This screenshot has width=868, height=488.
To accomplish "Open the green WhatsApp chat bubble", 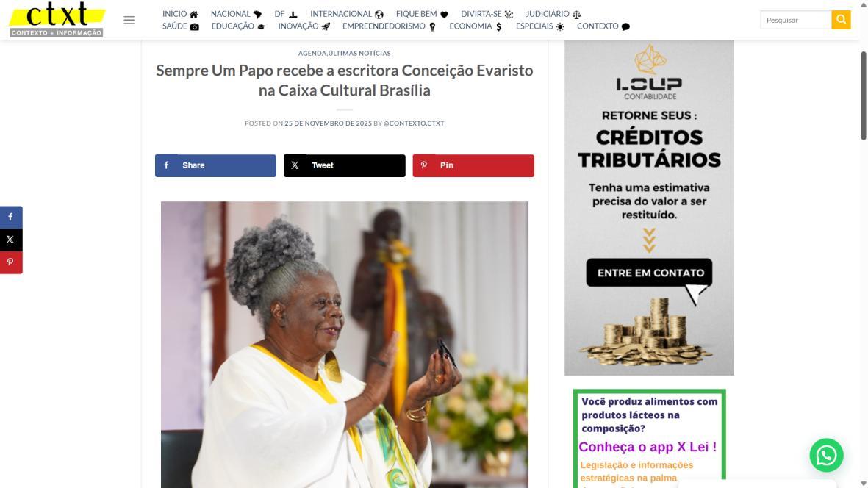I will point(826,455).
